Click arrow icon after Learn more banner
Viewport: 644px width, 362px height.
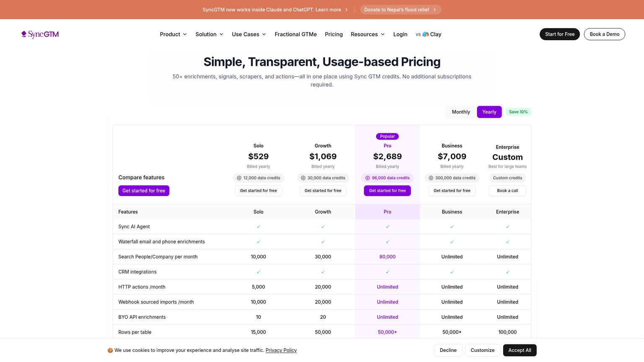pyautogui.click(x=346, y=10)
